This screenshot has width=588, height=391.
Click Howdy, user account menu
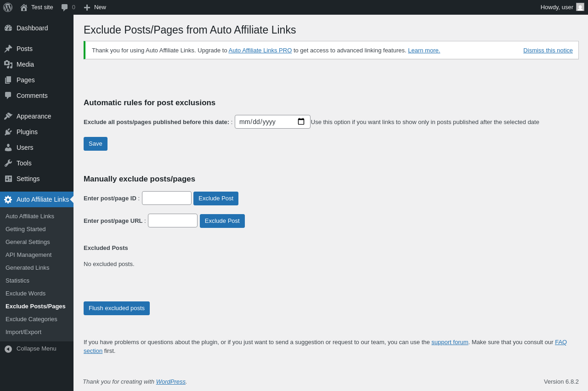click(x=562, y=7)
